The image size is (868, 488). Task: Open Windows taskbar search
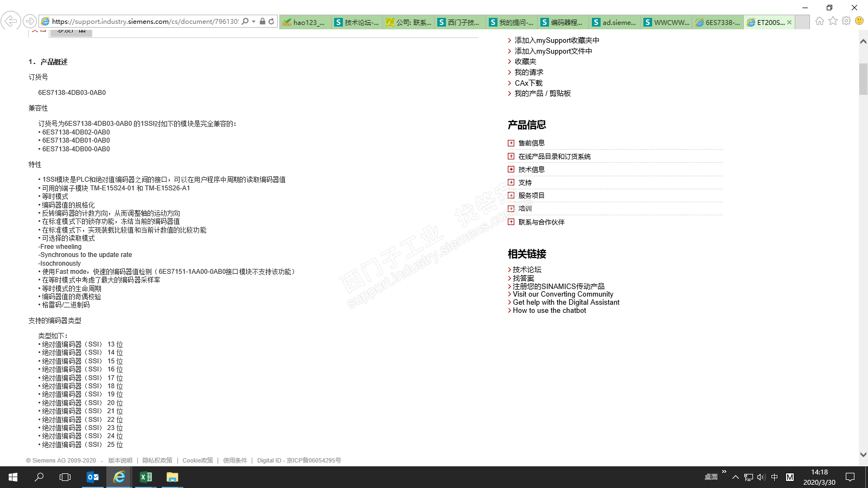click(x=39, y=477)
